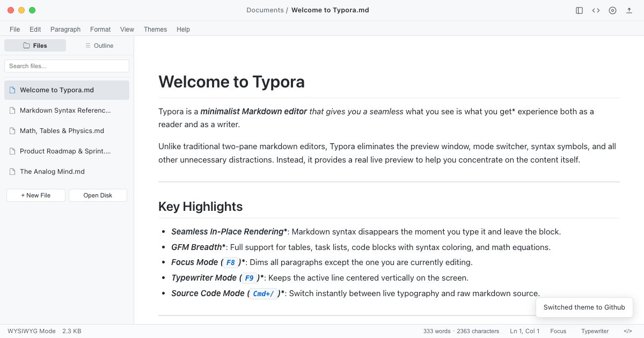Click the F8 keyboard shortcut code
Screen dimensions: 644x338
pyautogui.click(x=230, y=263)
